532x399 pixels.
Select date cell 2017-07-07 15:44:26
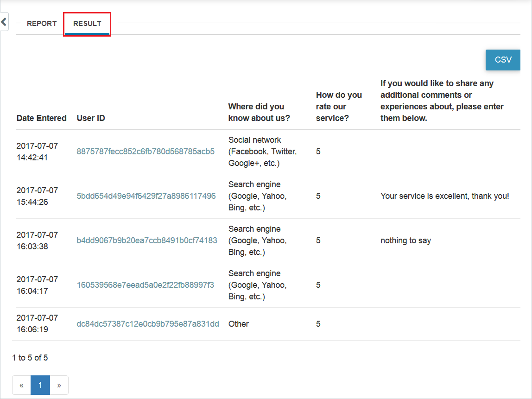click(x=38, y=196)
